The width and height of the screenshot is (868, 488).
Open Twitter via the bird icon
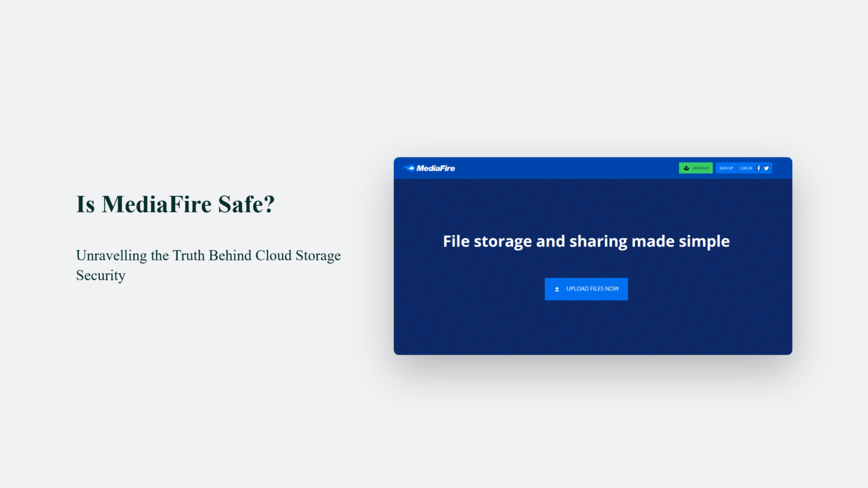click(x=766, y=168)
